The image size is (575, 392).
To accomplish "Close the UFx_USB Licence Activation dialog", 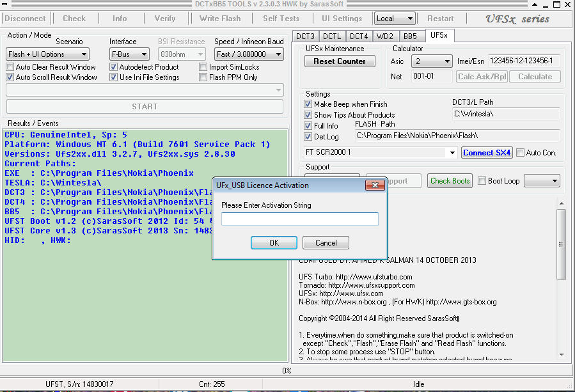I will pos(375,185).
